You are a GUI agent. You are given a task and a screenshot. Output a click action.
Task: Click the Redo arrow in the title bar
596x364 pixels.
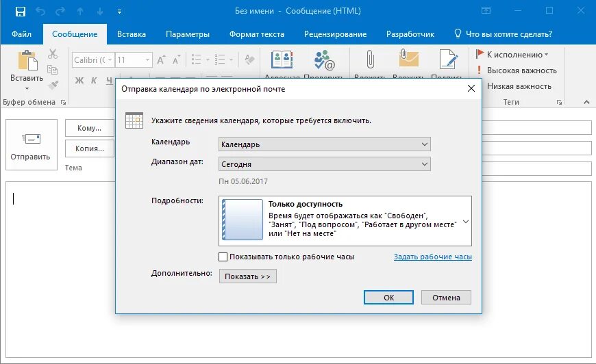click(x=60, y=12)
